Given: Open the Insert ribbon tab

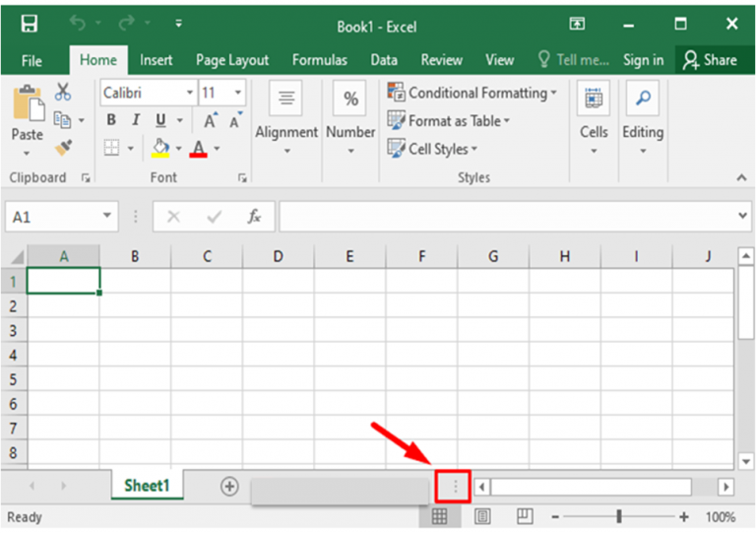Looking at the screenshot, I should click(x=156, y=60).
